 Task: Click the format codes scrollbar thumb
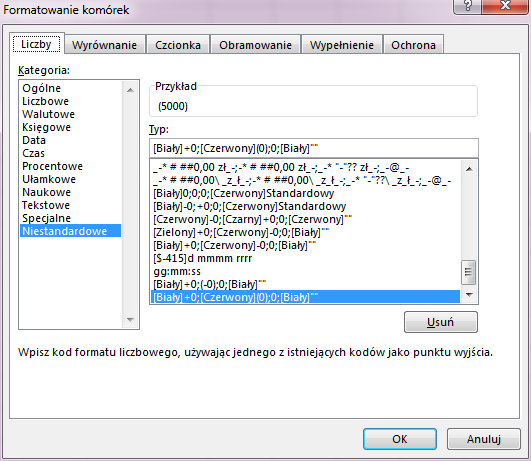coord(469,272)
